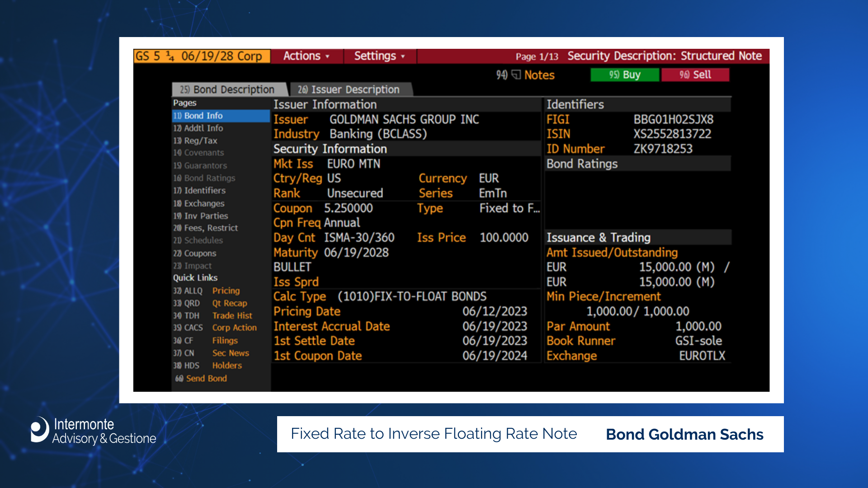Click the Intermonte logo icon
Screen dimensions: 868x488
pos(40,430)
